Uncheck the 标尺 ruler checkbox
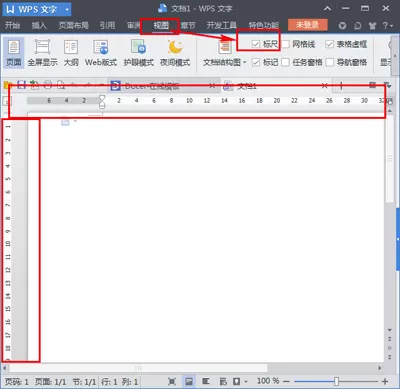This screenshot has height=389, width=400. tap(256, 44)
